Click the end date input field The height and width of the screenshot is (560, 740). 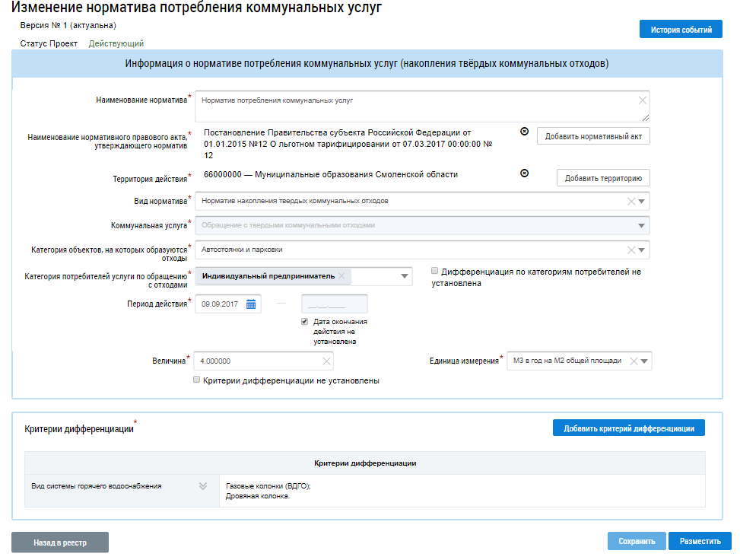tap(334, 304)
